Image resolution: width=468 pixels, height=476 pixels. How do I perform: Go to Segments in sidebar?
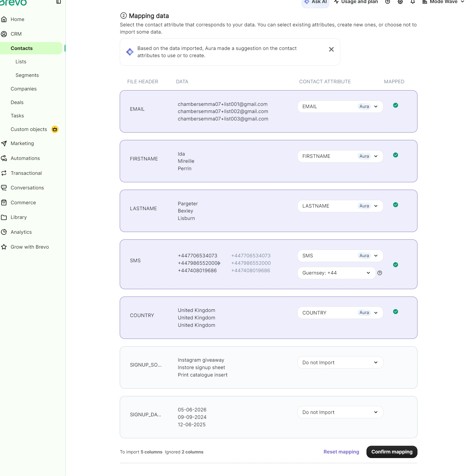coord(27,75)
